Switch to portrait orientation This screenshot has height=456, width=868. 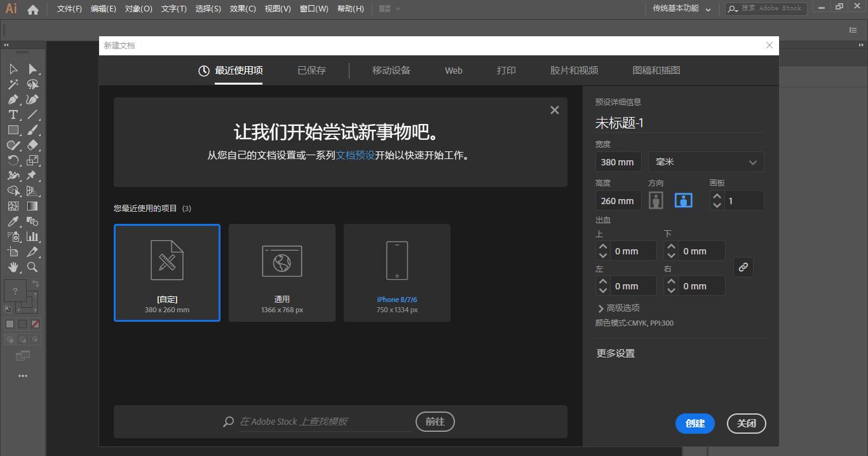click(x=656, y=200)
